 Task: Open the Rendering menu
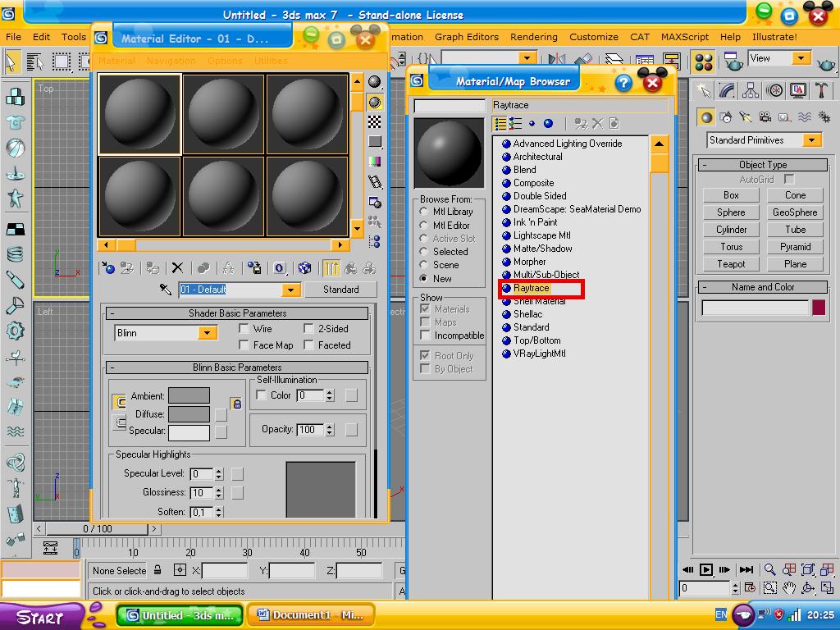point(533,37)
